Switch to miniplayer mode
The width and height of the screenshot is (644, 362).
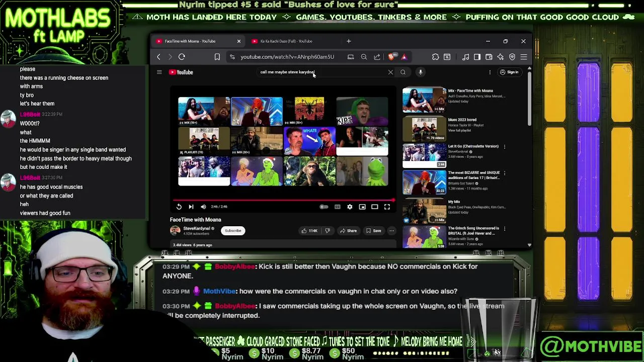coord(362,207)
